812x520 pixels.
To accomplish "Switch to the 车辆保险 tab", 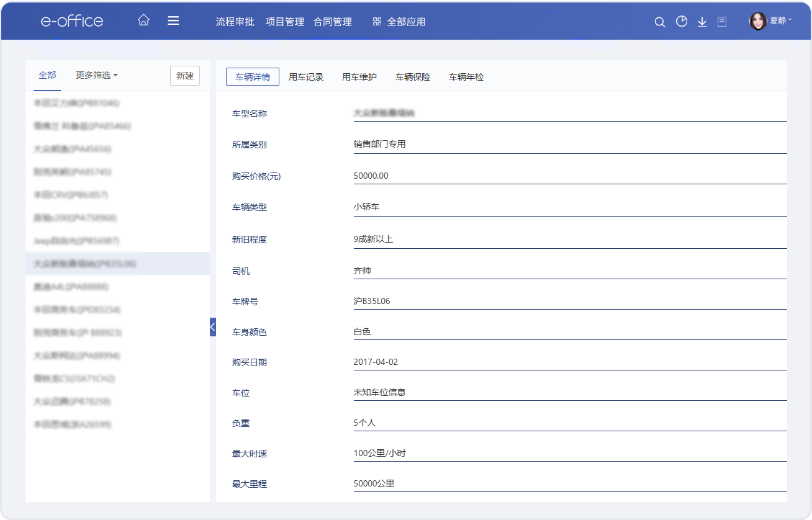I will tap(413, 77).
